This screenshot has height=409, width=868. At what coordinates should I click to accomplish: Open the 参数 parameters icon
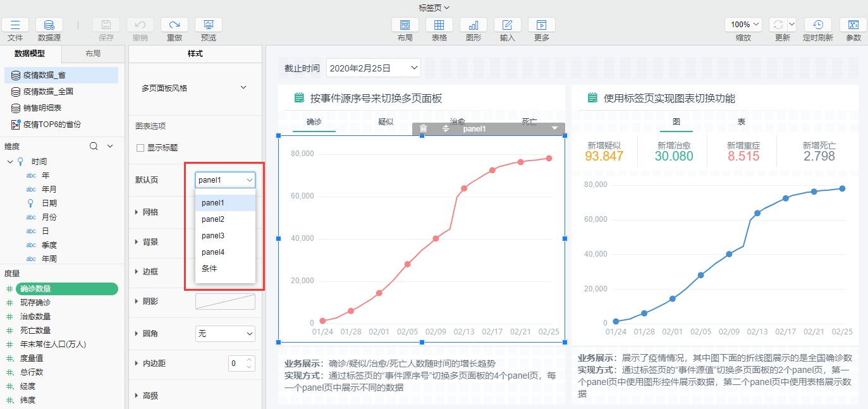coord(853,25)
